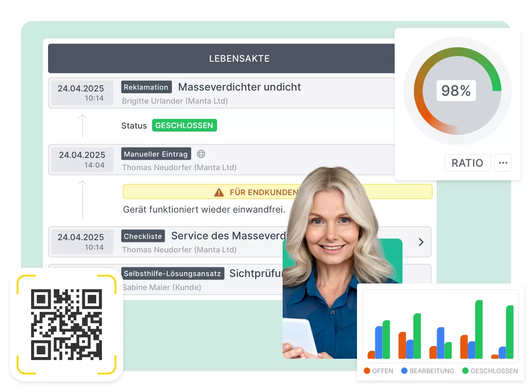The height and width of the screenshot is (392, 532).
Task: Click Thomas Neudorfer under the Checkliste entry
Action: tap(179, 250)
